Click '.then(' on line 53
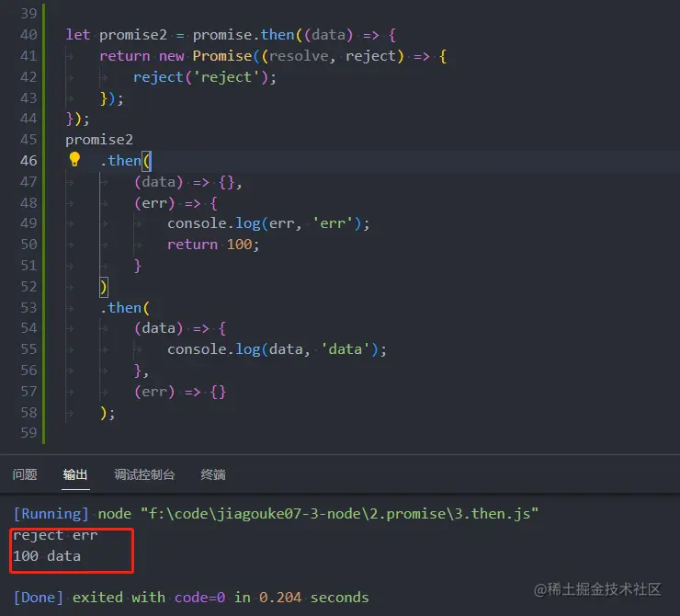680x616 pixels. click(x=125, y=308)
